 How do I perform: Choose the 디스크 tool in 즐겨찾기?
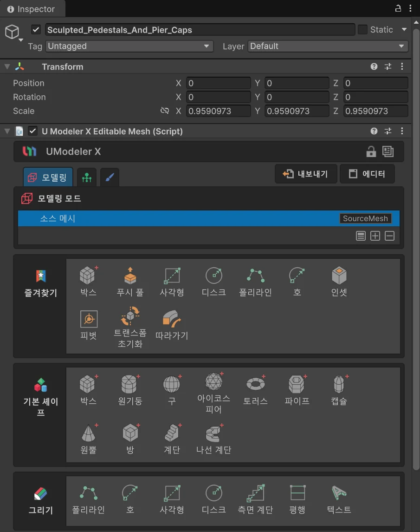213,282
